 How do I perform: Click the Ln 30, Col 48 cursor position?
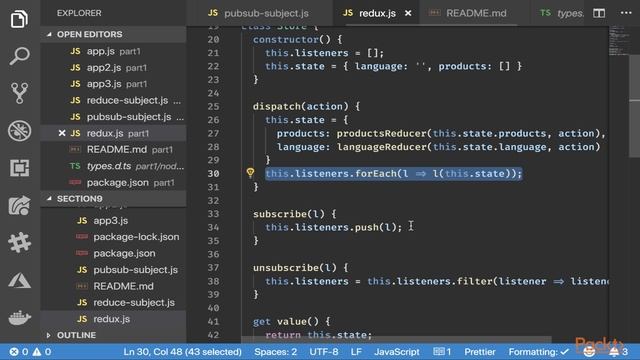click(182, 352)
